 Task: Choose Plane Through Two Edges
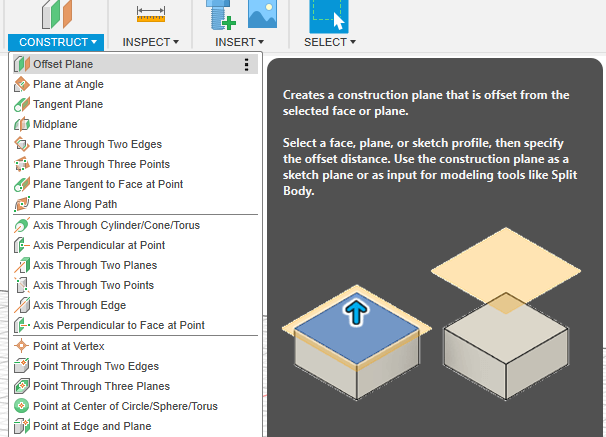(x=135, y=144)
